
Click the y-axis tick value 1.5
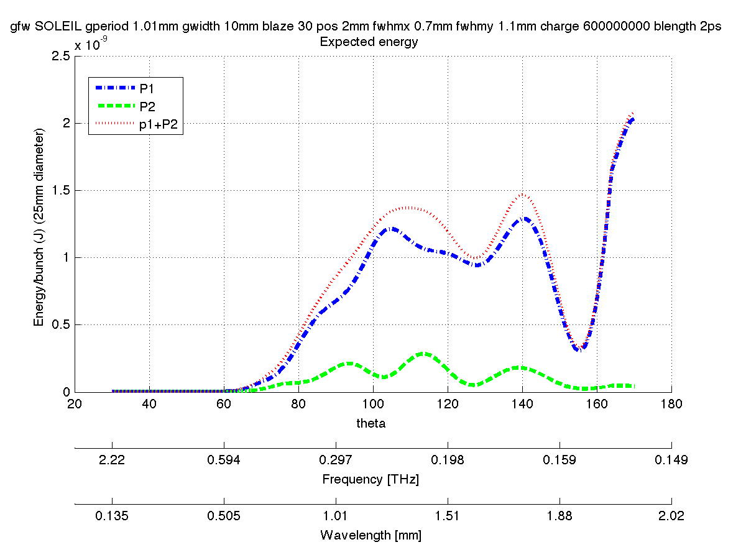coord(60,190)
